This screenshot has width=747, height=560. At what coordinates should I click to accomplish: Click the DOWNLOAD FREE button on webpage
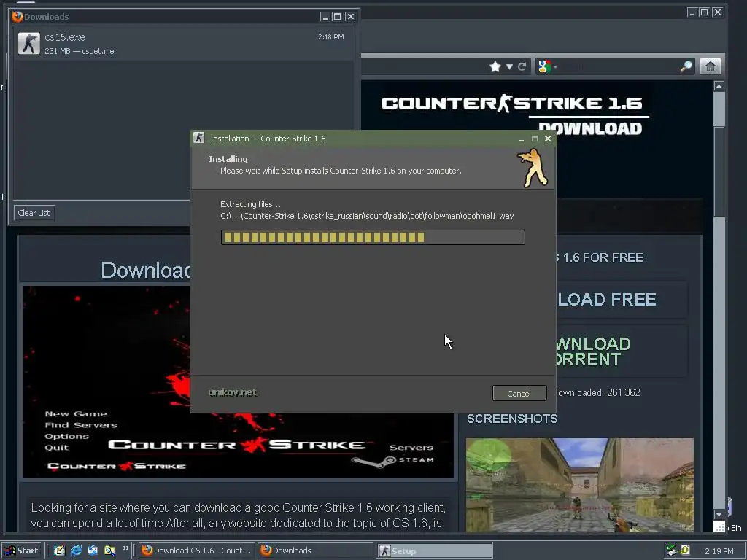click(x=622, y=300)
